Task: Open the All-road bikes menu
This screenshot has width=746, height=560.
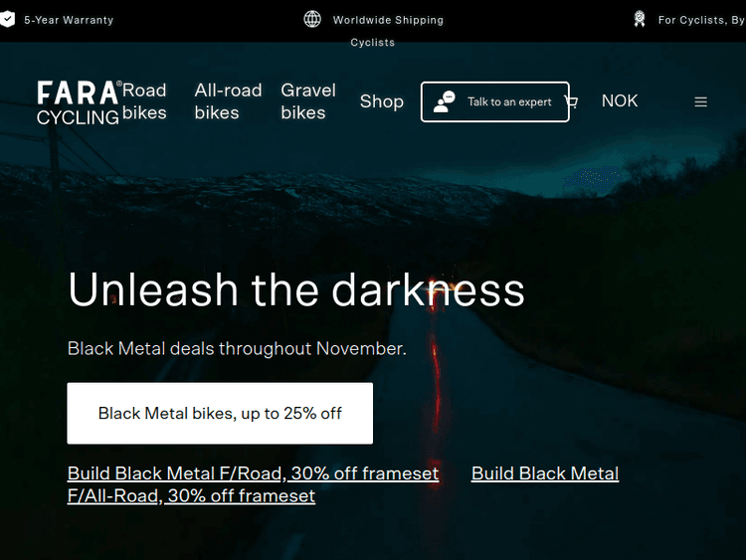Action: (228, 101)
